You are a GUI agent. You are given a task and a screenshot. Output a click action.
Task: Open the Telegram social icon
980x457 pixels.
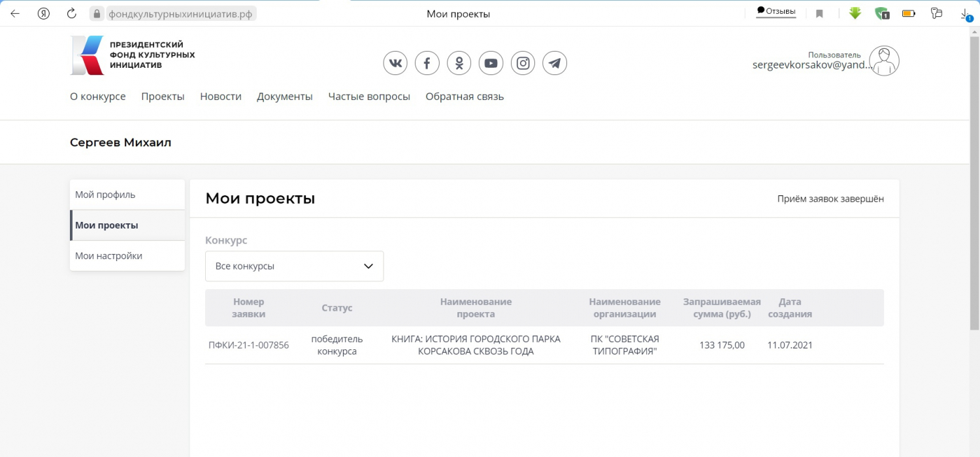tap(555, 63)
